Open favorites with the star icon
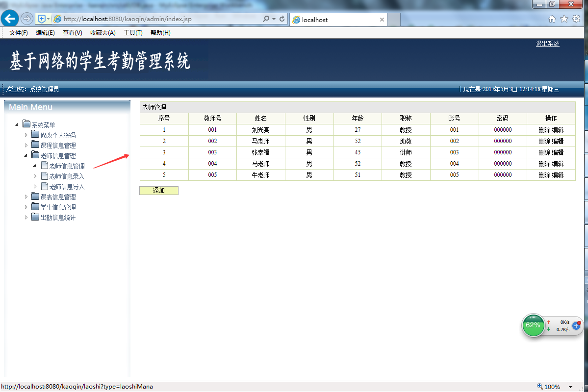This screenshot has width=588, height=392. tap(564, 19)
